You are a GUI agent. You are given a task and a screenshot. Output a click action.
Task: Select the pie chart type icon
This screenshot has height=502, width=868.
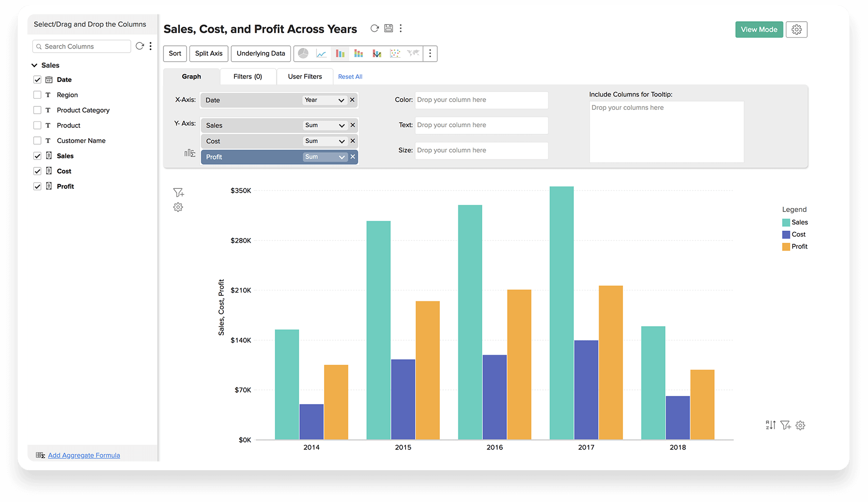click(303, 53)
